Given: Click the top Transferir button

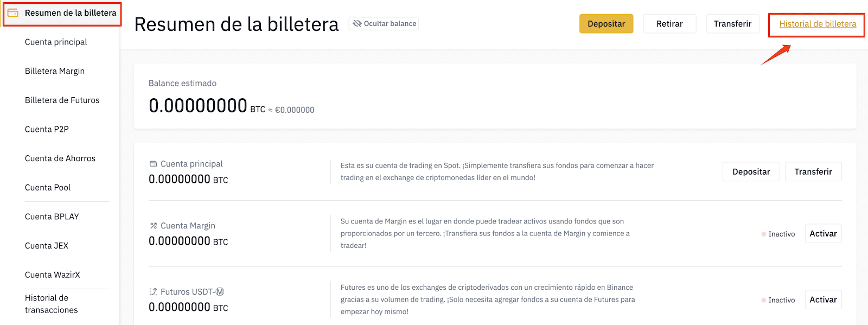Looking at the screenshot, I should coord(732,24).
